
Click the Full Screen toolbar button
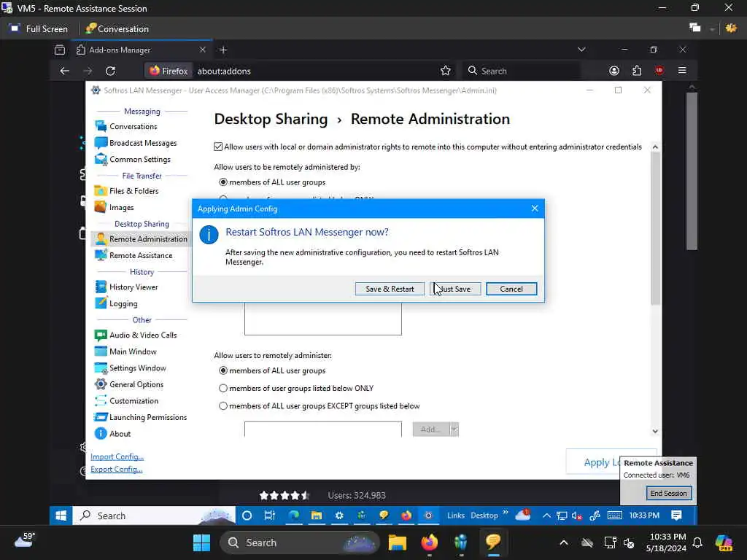click(x=39, y=29)
